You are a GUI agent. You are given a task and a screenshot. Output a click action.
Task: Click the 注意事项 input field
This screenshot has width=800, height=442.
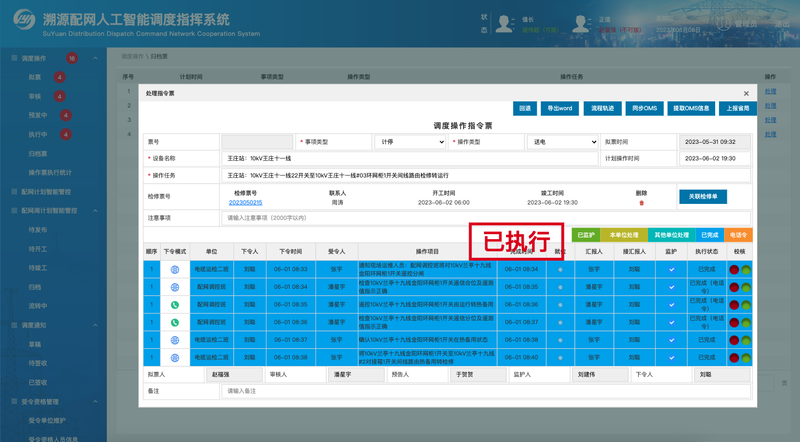[486, 218]
